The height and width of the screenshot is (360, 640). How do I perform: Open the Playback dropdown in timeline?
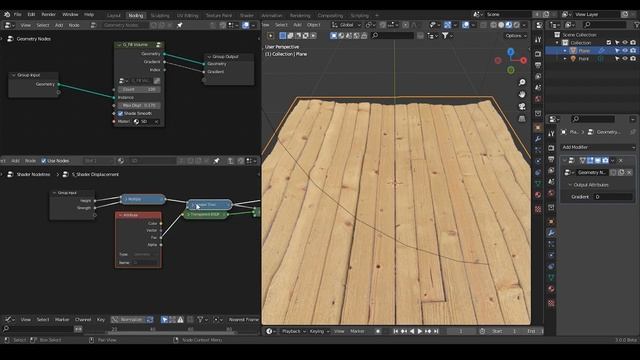(293, 331)
